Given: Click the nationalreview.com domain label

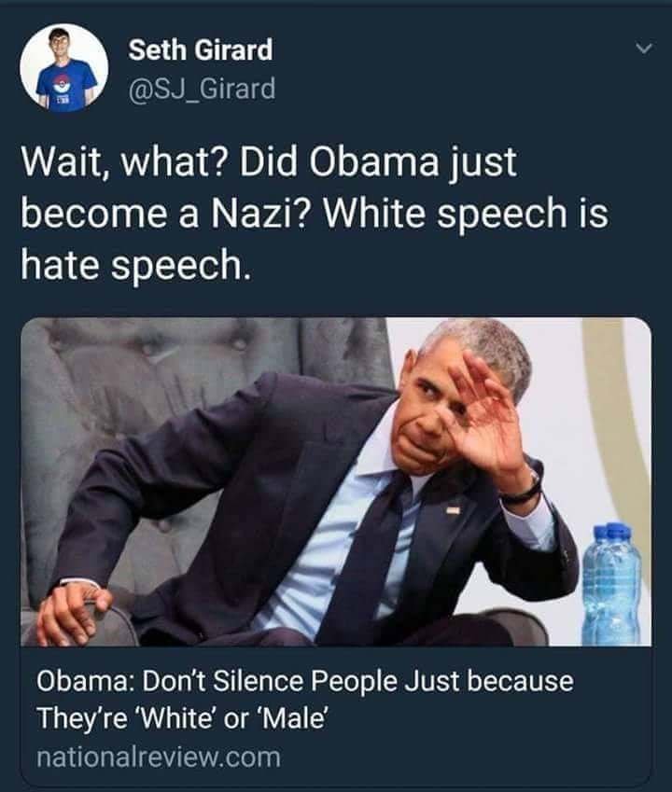Looking at the screenshot, I should [x=158, y=757].
